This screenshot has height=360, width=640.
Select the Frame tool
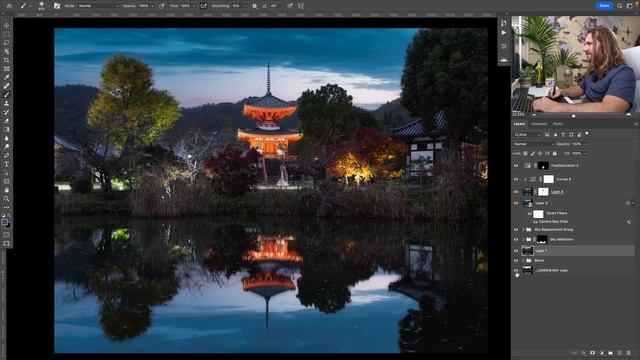(x=7, y=69)
